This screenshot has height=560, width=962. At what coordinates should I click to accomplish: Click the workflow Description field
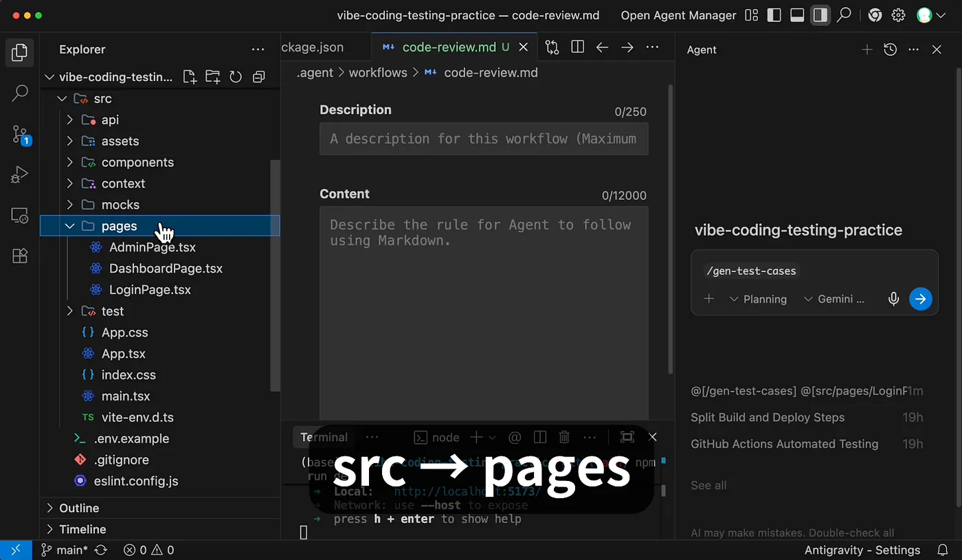coord(484,139)
